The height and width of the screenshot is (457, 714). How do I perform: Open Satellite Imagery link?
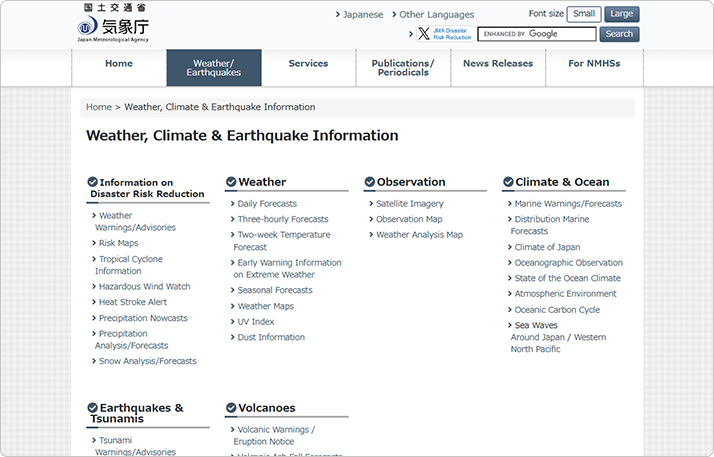click(409, 203)
